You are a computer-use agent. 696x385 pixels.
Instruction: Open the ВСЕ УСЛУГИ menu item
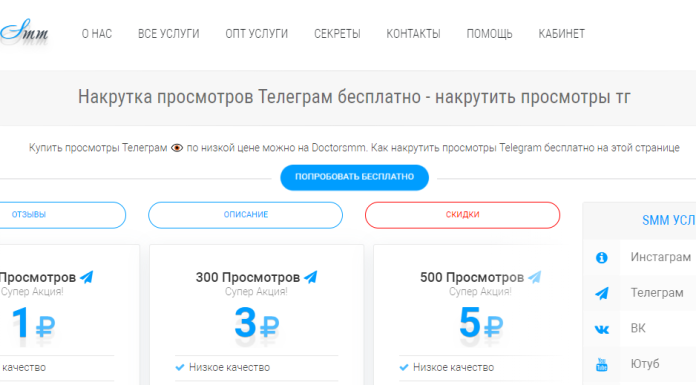(169, 34)
